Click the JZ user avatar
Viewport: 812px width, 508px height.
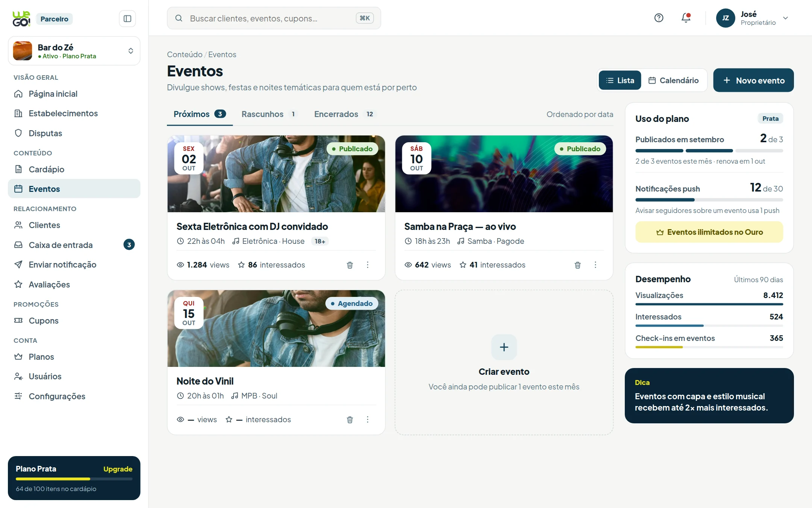[x=726, y=18]
